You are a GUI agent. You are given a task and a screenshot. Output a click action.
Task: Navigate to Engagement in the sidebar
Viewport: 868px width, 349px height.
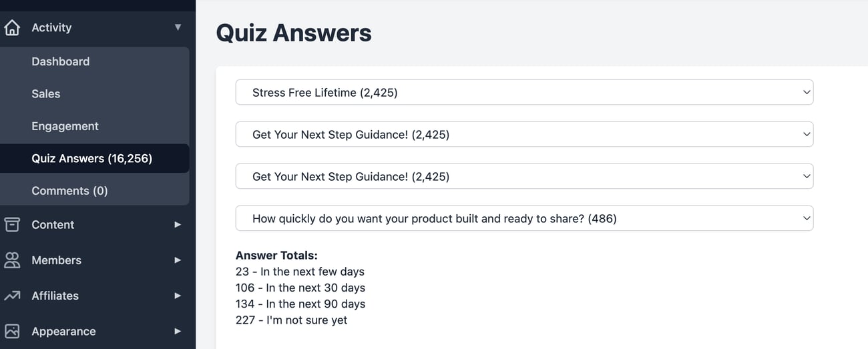65,126
